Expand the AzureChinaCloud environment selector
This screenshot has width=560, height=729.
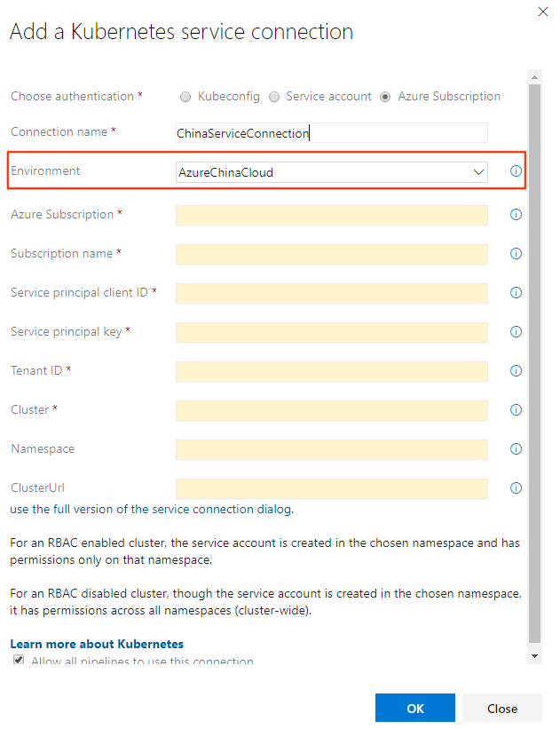[x=478, y=171]
